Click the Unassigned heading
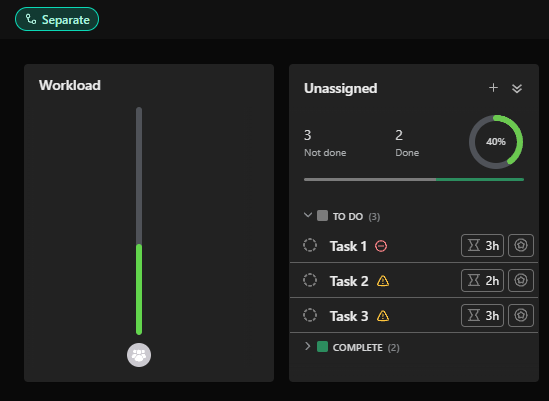Viewport: 549px width, 401px height. click(341, 88)
